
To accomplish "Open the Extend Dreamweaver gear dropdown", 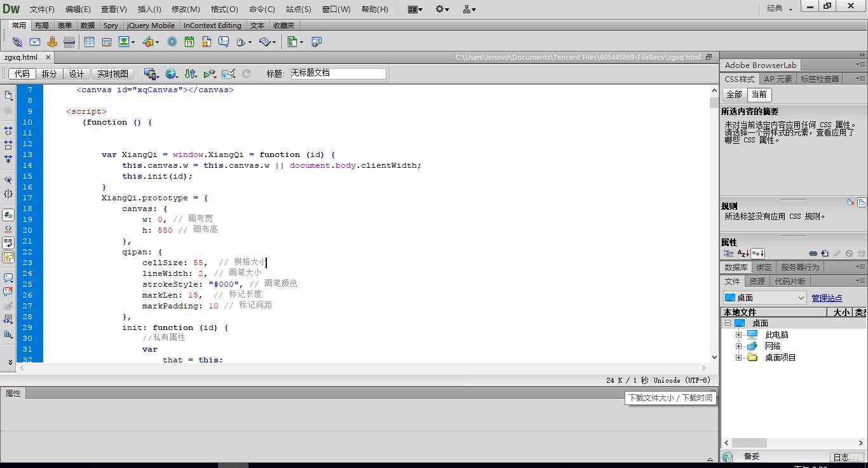I will pyautogui.click(x=442, y=9).
